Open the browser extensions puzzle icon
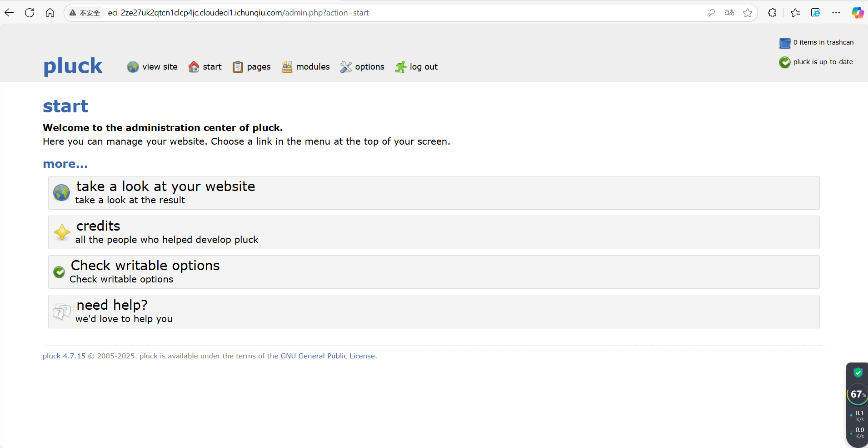The image size is (868, 448). (x=772, y=13)
